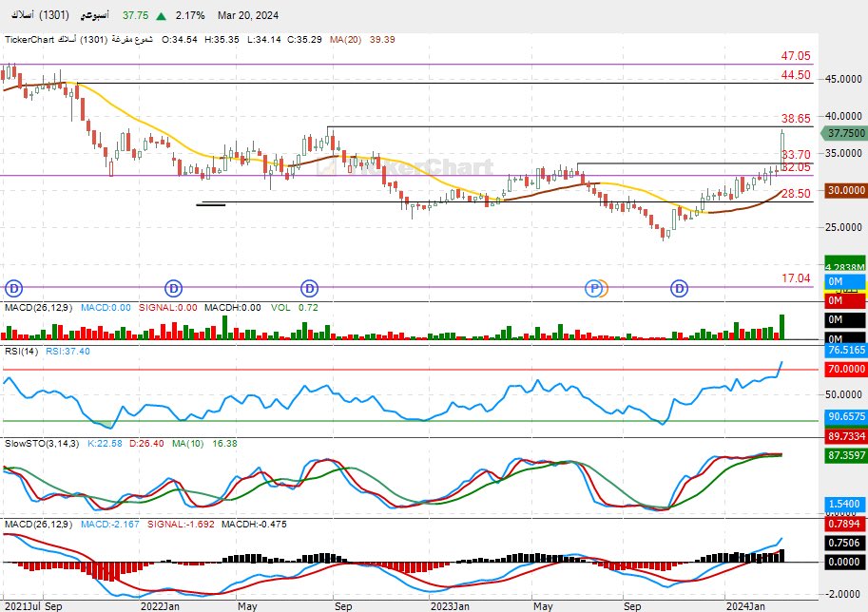868x612 pixels.
Task: Click the D:26.40 stochastic reading
Action: [x=146, y=444]
